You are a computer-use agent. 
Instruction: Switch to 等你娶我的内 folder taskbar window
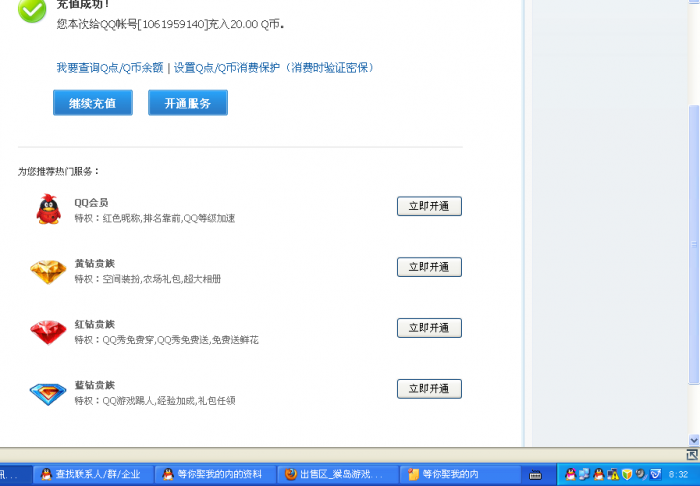coord(460,474)
